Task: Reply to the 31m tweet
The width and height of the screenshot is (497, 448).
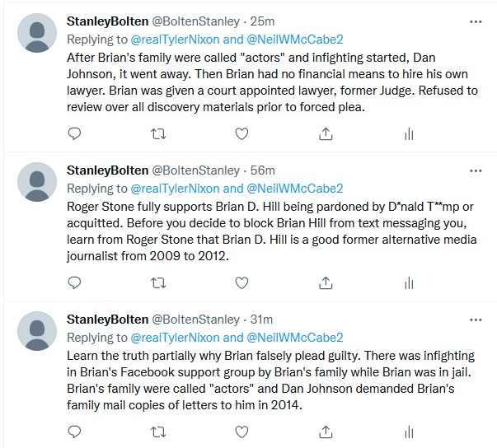Action: [74, 432]
